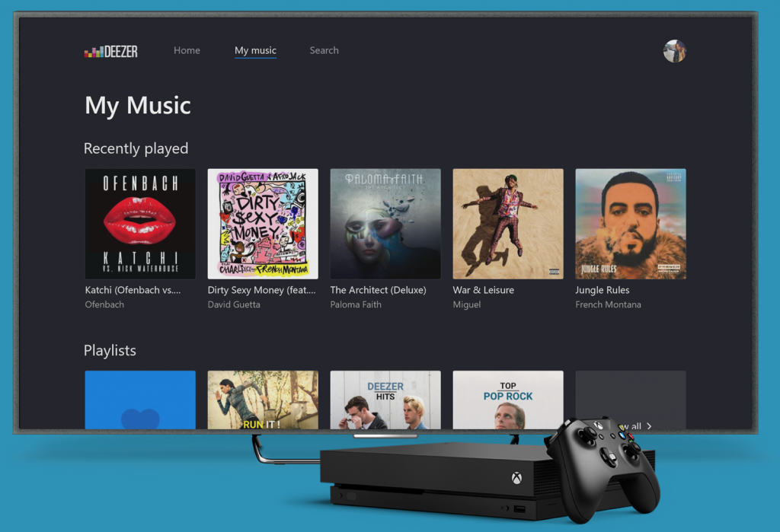Viewport: 780px width, 532px height.
Task: Click 'The Architect (Deluxe)' title
Action: pos(378,290)
